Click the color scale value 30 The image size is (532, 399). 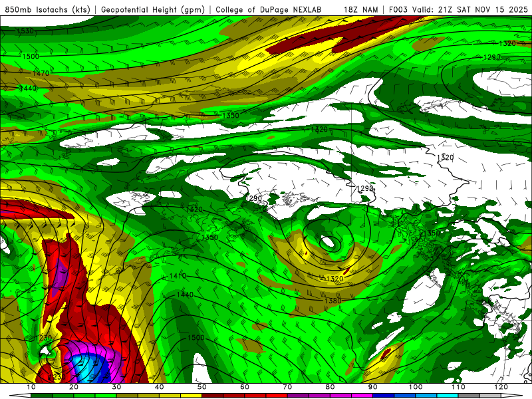click(116, 387)
